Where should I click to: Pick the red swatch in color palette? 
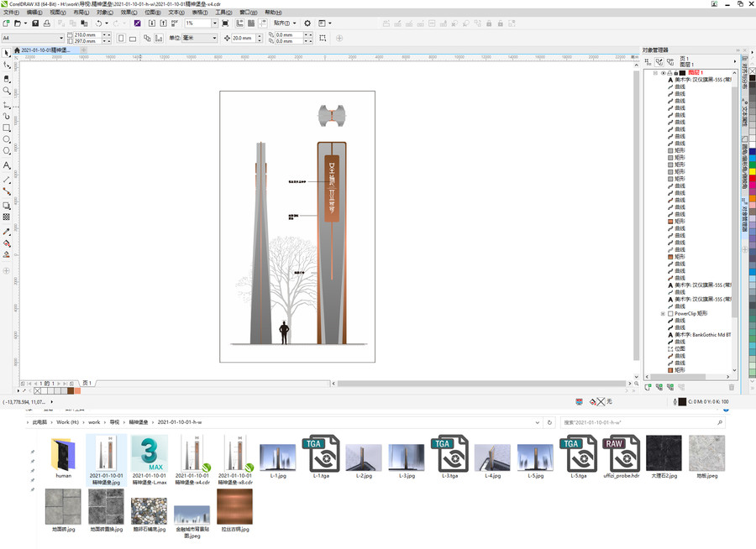(752, 179)
